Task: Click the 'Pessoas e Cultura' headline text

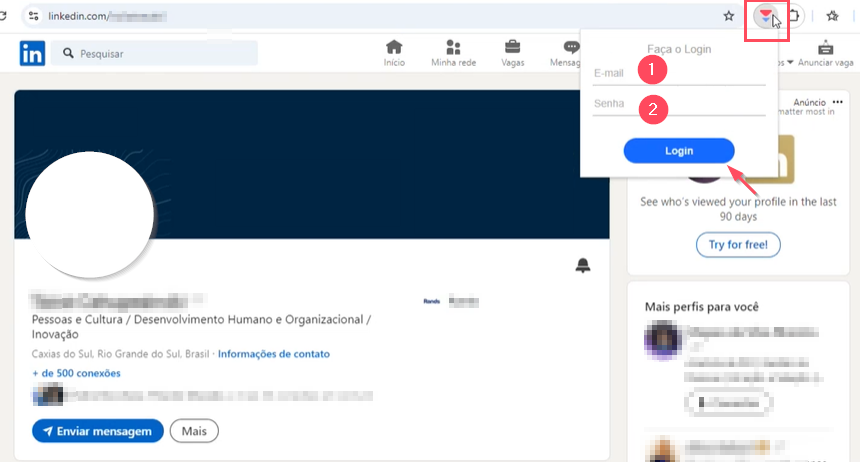Action: 201,326
